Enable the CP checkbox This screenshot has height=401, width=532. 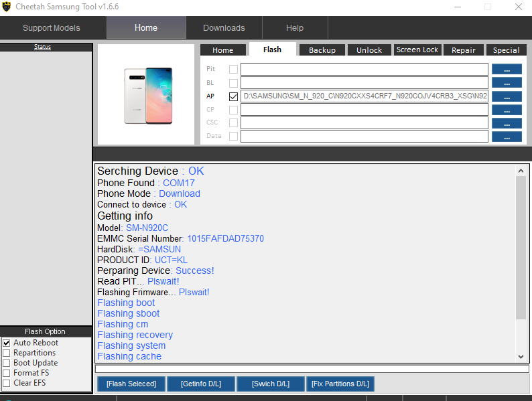(x=233, y=110)
